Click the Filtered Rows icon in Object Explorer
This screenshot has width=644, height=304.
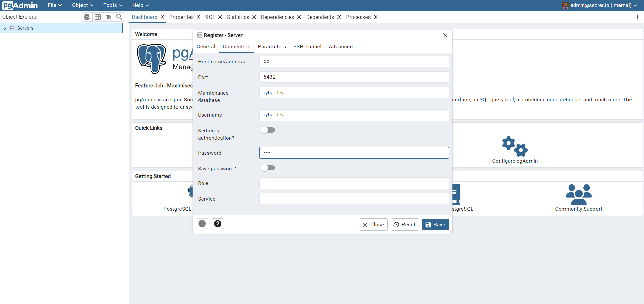point(108,17)
